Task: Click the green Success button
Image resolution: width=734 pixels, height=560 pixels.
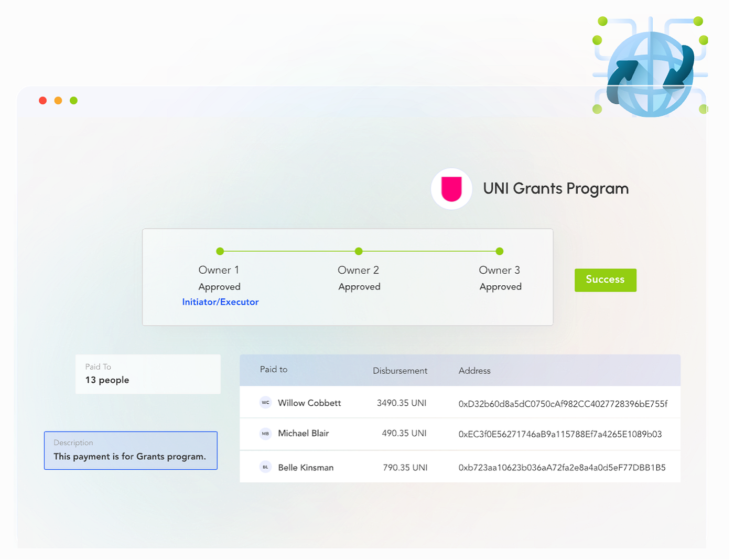Action: 606,280
